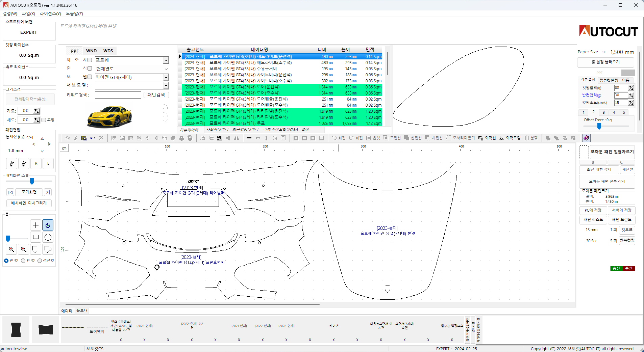
Task: Click the 모서리다듬기 corner trim tool
Action: coord(460,138)
